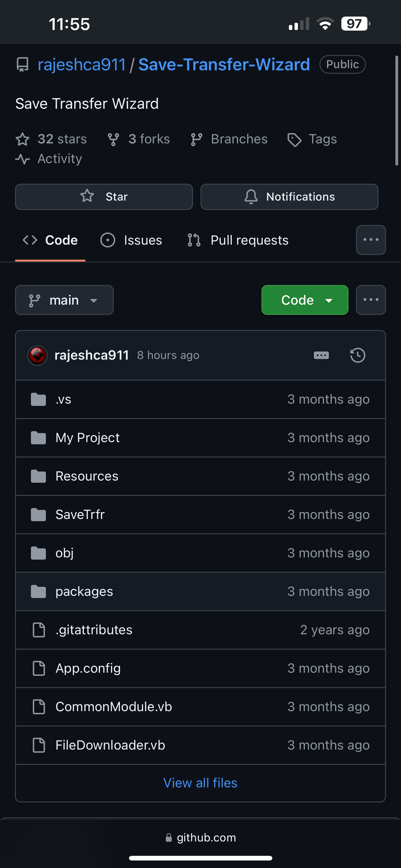Open the extra repository tabs overflow menu
Screen dimensions: 401x868
click(371, 240)
